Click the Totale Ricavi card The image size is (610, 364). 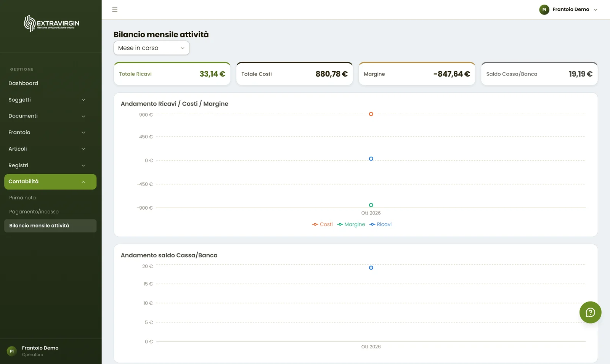point(172,74)
